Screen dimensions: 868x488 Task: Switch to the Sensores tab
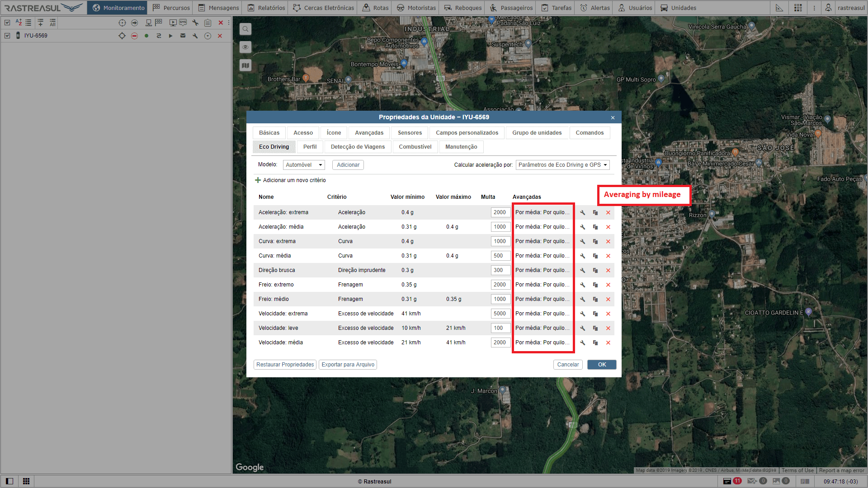coord(410,133)
